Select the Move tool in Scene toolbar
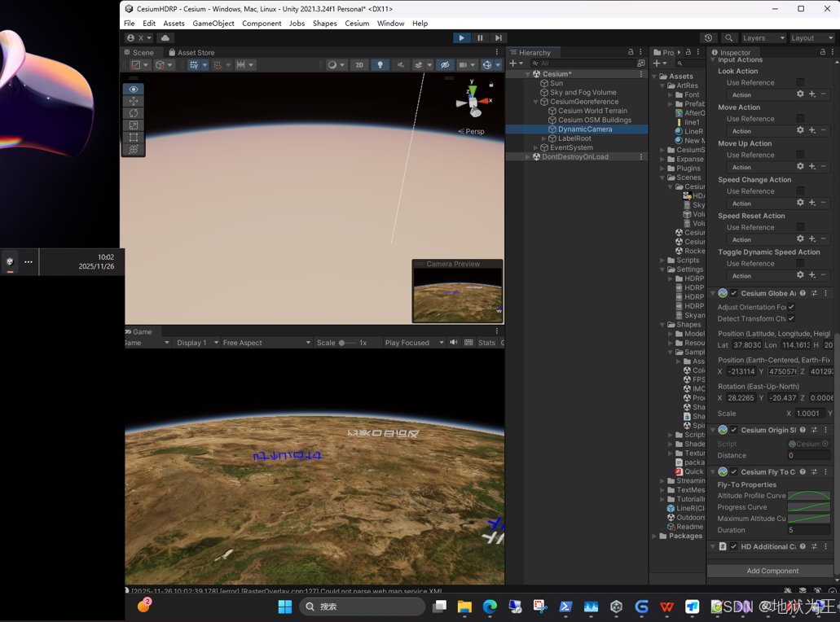 point(134,101)
